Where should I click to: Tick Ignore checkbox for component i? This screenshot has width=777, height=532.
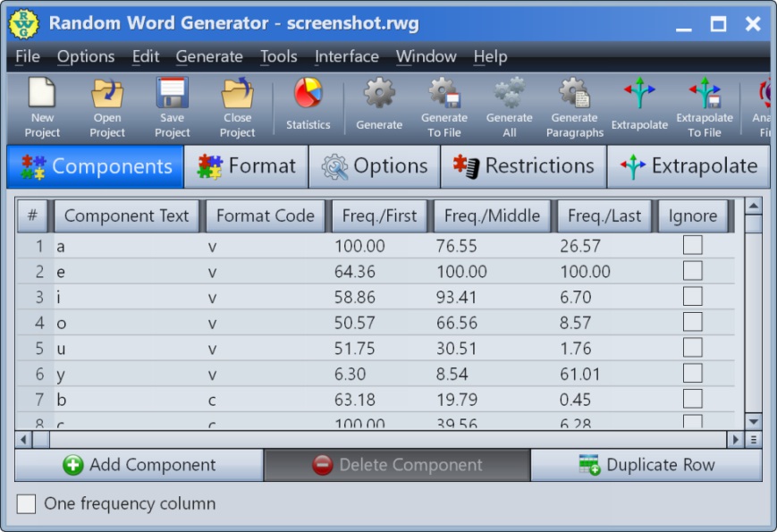click(x=692, y=297)
